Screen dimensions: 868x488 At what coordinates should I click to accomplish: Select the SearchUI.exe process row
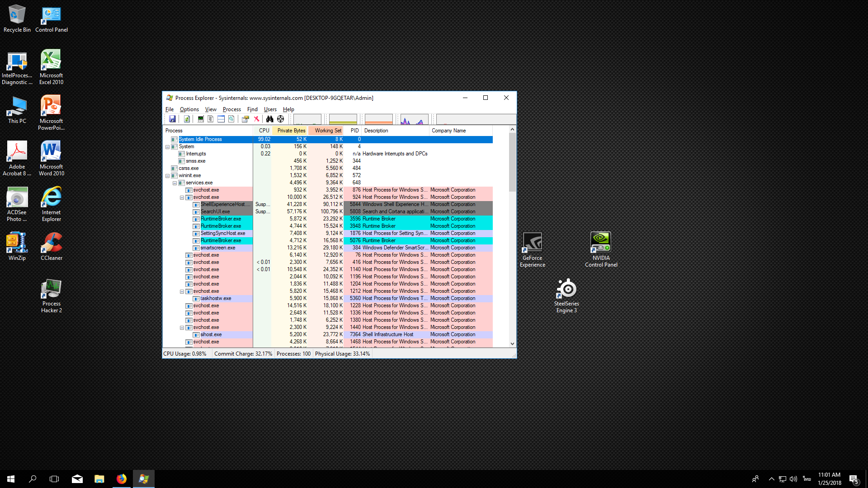pos(215,211)
